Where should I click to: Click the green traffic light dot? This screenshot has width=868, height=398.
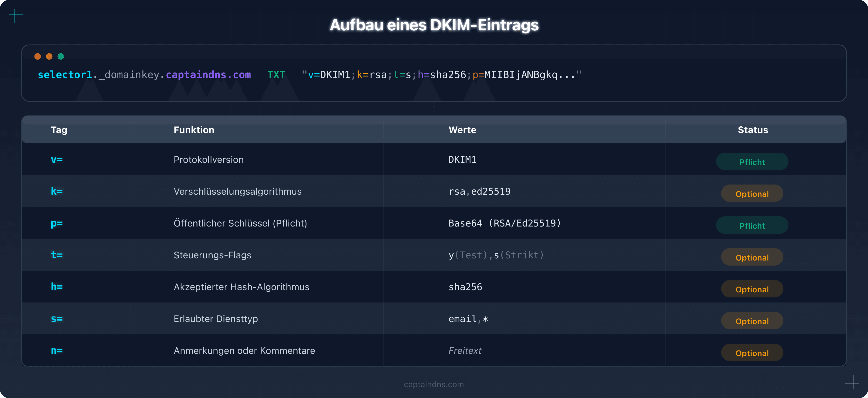coord(60,56)
